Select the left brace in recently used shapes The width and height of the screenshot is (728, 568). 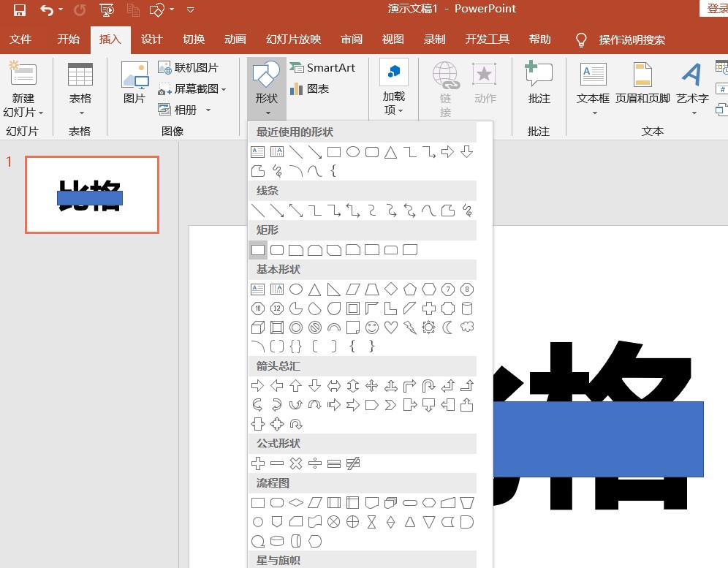333,171
